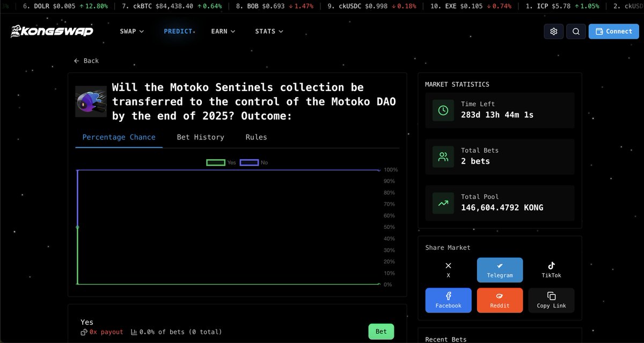Screen dimensions: 644x343
Task: Click the 50% data point on chart
Action: pyautogui.click(x=78, y=227)
